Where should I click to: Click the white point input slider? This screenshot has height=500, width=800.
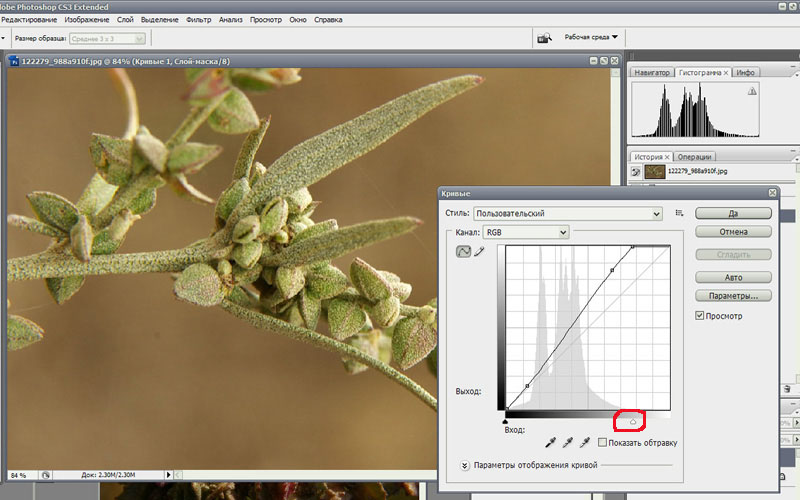pos(632,421)
